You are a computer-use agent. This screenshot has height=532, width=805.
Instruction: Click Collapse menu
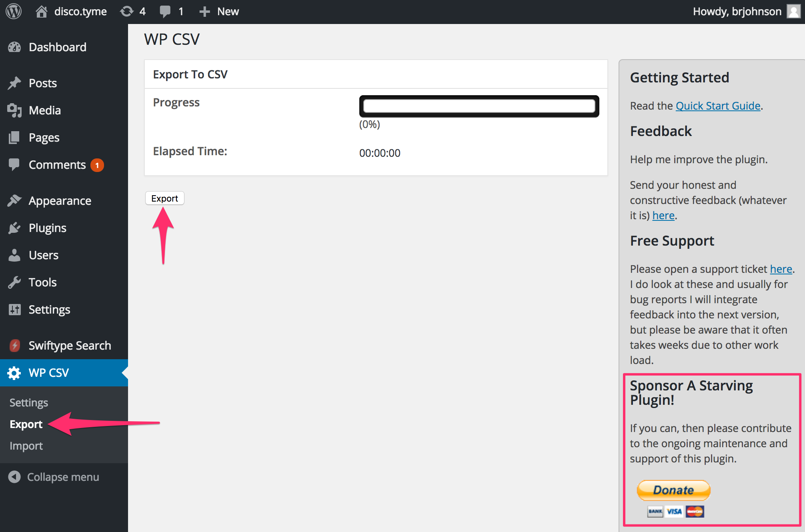coord(54,477)
